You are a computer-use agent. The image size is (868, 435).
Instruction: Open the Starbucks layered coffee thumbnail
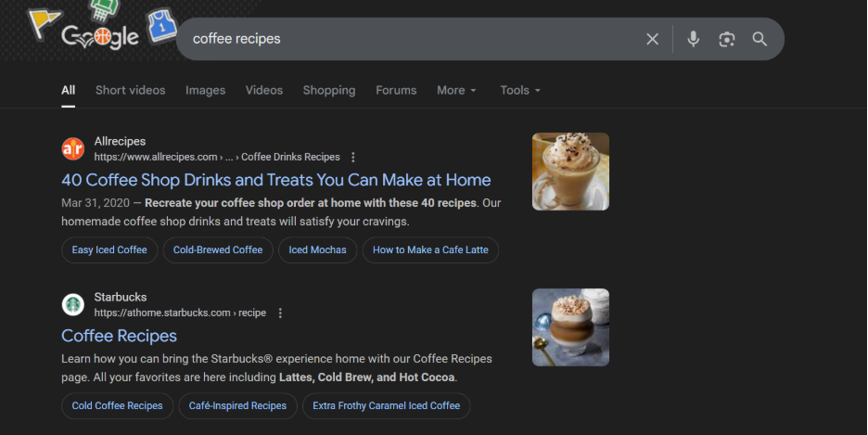click(x=570, y=327)
